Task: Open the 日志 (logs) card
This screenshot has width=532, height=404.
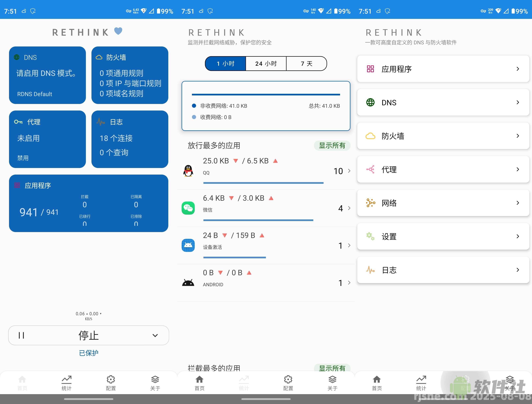Action: pos(130,139)
